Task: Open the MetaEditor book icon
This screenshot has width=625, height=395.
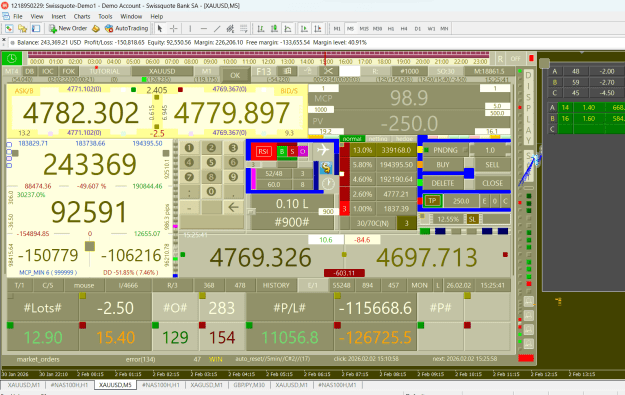Action: click(96, 29)
